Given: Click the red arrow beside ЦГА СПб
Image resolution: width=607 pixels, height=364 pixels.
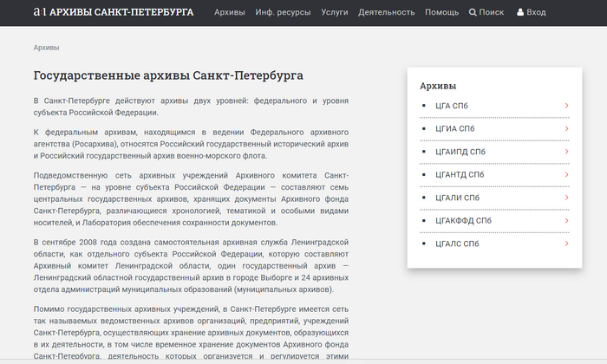Looking at the screenshot, I should pos(566,106).
